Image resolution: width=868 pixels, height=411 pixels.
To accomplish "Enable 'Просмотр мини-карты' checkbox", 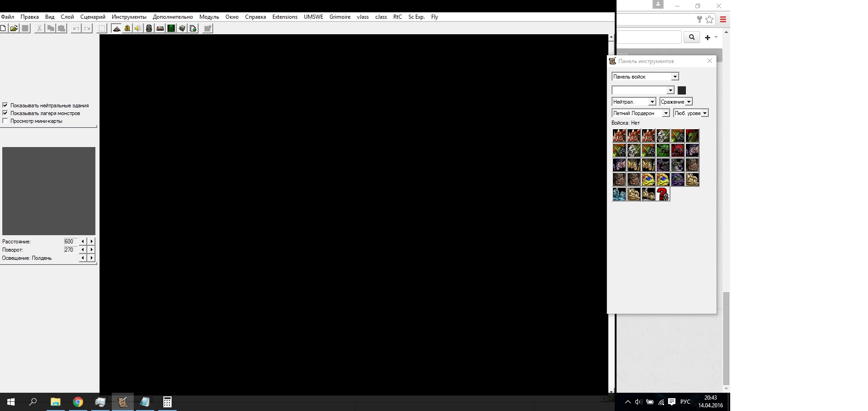I will click(x=5, y=121).
